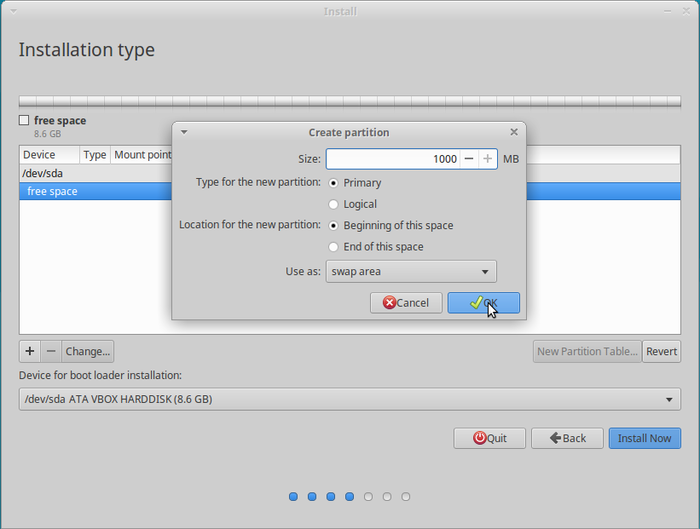This screenshot has width=700, height=529.
Task: Open the boot loader device dropdown
Action: (350, 399)
